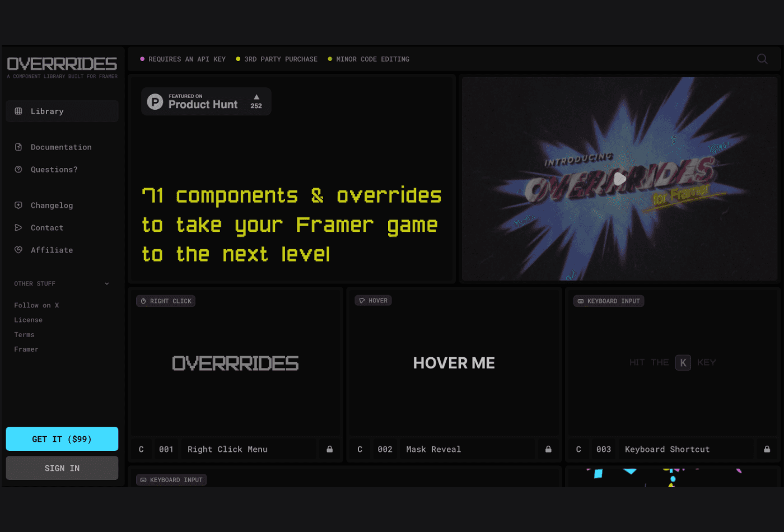Click Overrrides preview in Right Click card
Image resolution: width=784 pixels, height=532 pixels.
tap(235, 363)
